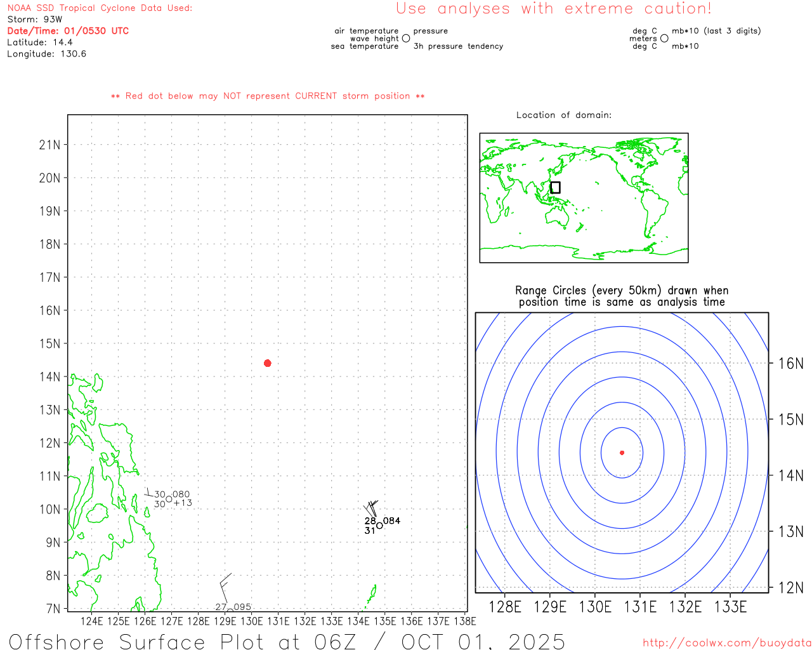
Task: Click the NOAA SSD Tropical Cyclone Data heading
Action: [x=100, y=8]
